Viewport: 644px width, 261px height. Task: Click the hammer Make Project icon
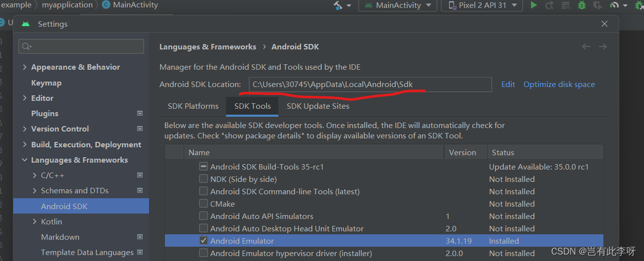click(338, 5)
